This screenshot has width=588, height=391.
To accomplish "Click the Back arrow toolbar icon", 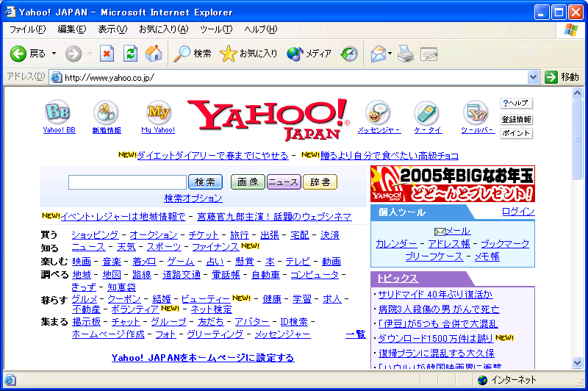I will click(18, 54).
